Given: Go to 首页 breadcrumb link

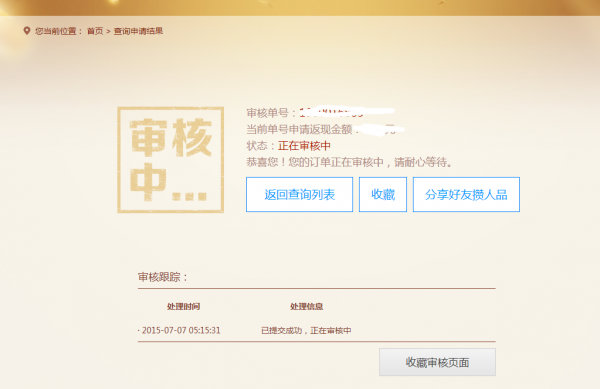Looking at the screenshot, I should pyautogui.click(x=95, y=31).
